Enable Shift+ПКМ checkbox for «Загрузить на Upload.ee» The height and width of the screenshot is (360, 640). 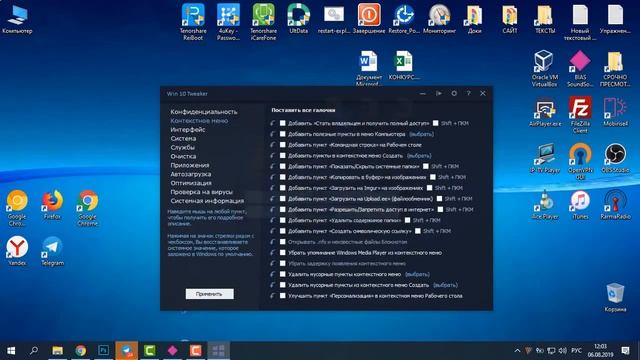pyautogui.click(x=439, y=199)
